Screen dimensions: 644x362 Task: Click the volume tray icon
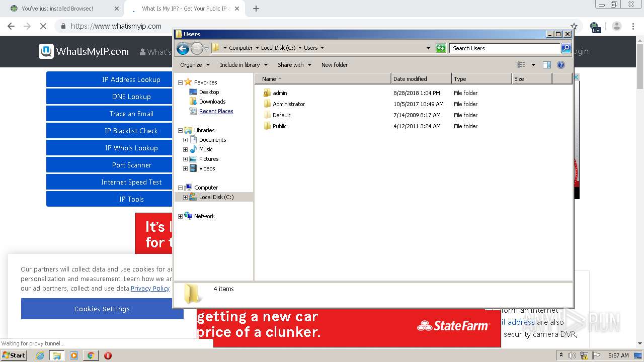click(572, 355)
